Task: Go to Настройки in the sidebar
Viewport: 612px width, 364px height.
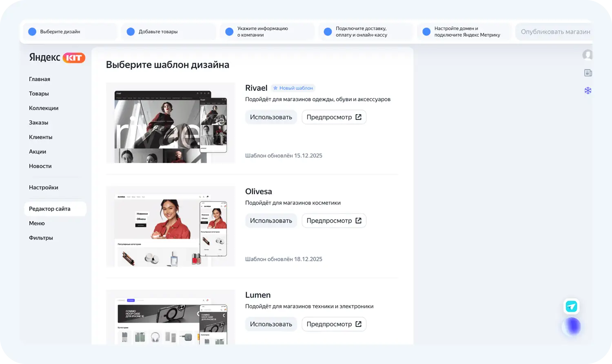Action: pos(44,188)
